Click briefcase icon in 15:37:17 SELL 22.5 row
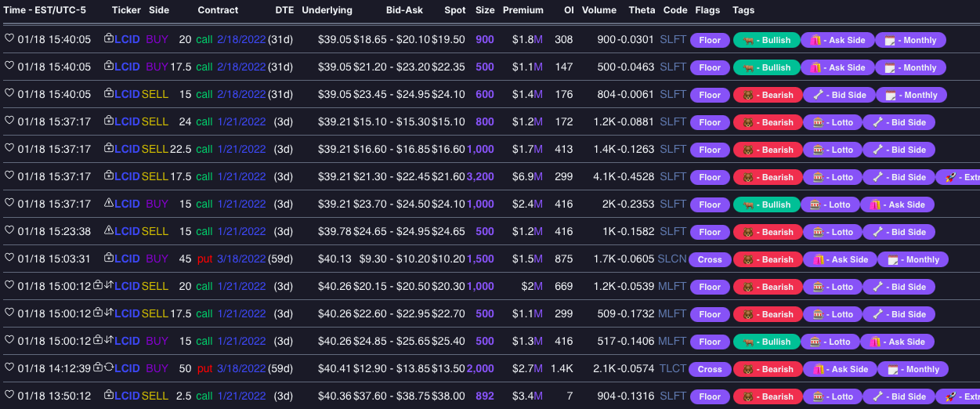Image resolution: width=980 pixels, height=409 pixels. pyautogui.click(x=109, y=148)
